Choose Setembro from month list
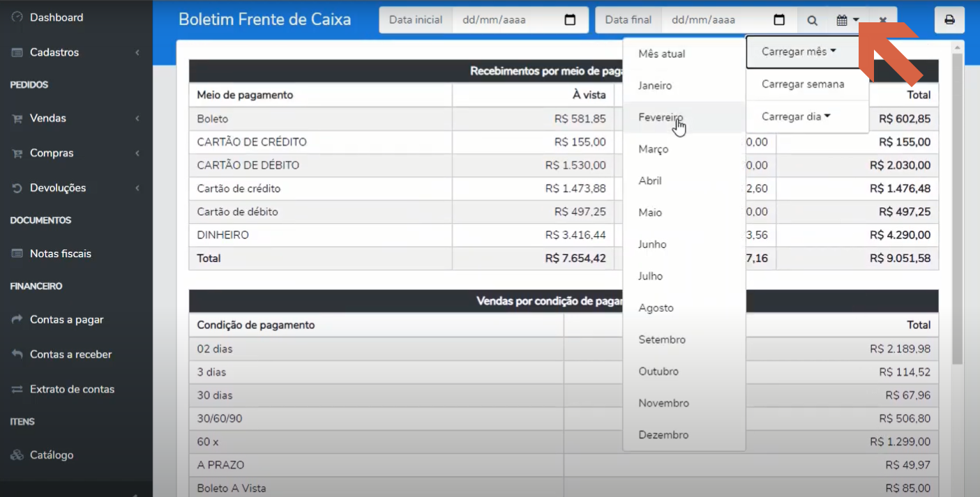980x497 pixels. [684, 339]
